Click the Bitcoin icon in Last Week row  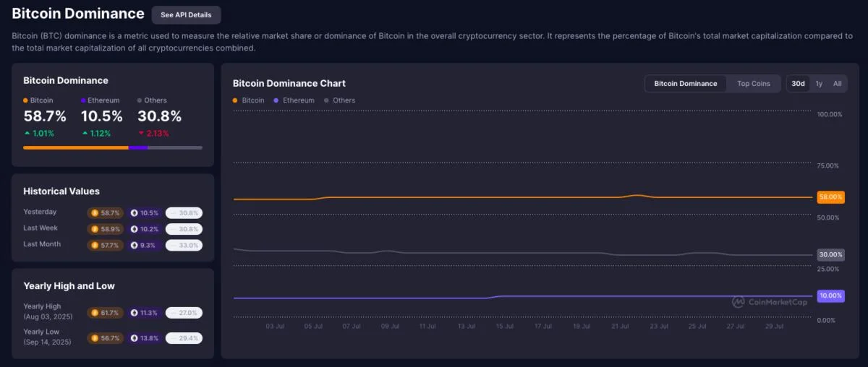(94, 229)
